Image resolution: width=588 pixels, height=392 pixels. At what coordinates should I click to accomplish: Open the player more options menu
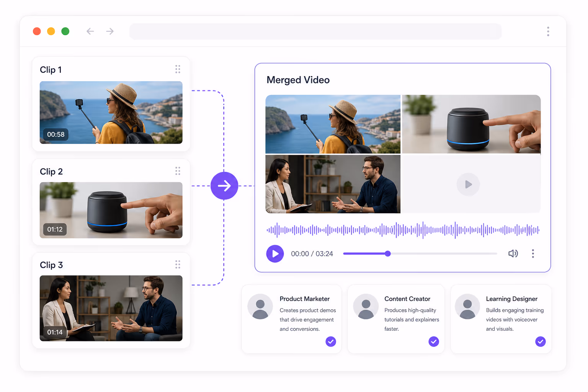point(533,253)
